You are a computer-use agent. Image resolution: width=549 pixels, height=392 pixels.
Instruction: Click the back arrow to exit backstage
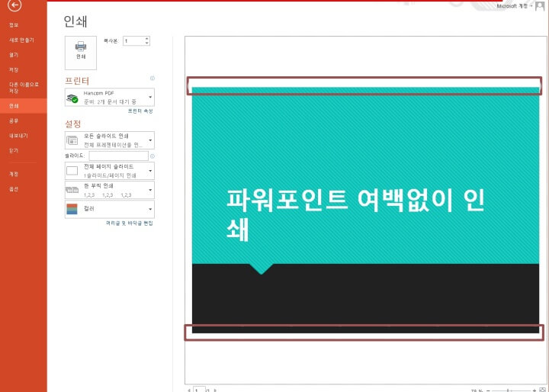tap(14, 5)
